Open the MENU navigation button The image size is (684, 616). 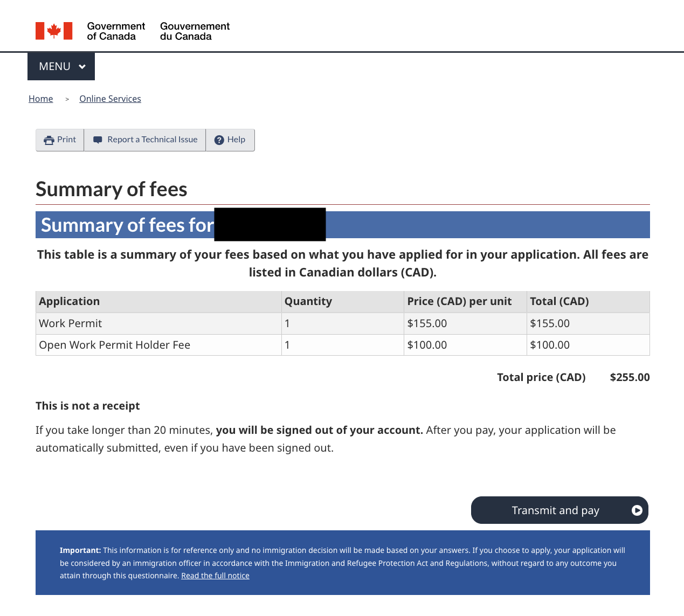pyautogui.click(x=55, y=66)
